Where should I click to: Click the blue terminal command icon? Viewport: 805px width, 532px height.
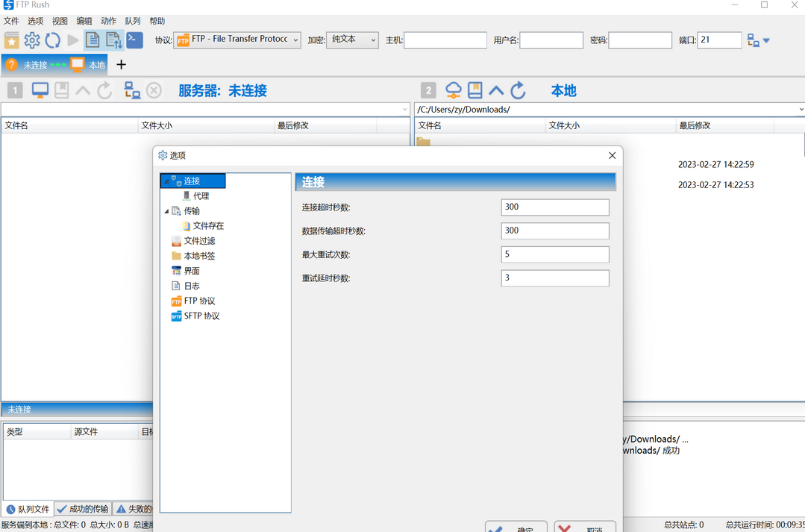pos(134,40)
